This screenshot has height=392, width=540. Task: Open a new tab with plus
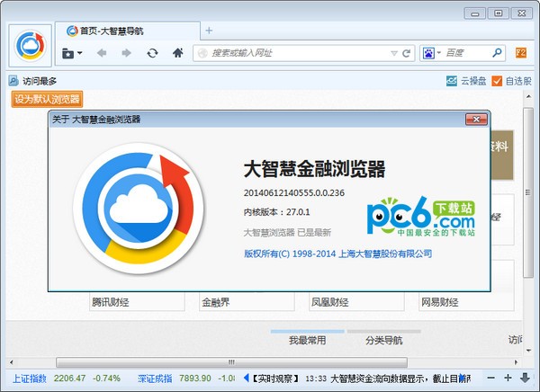coord(209,31)
